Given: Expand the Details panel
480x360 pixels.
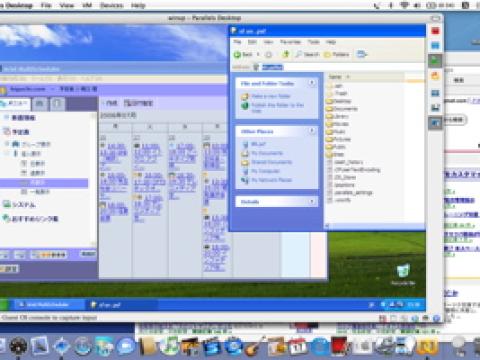Looking at the screenshot, I should coord(312,201).
